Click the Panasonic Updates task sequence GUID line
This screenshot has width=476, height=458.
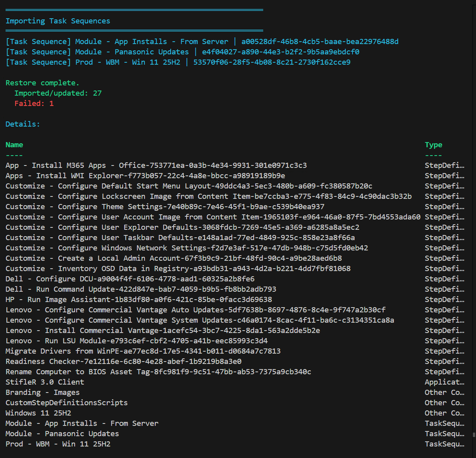[280, 52]
